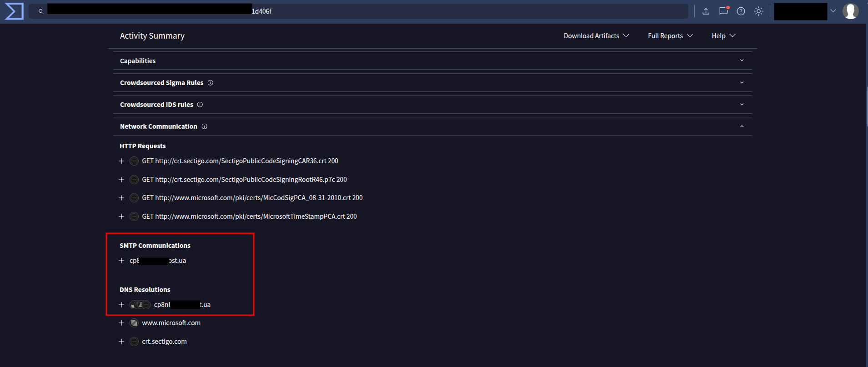The width and height of the screenshot is (868, 367).
Task: Expand the www.microsoft.com DNS resolution entry
Action: click(121, 323)
